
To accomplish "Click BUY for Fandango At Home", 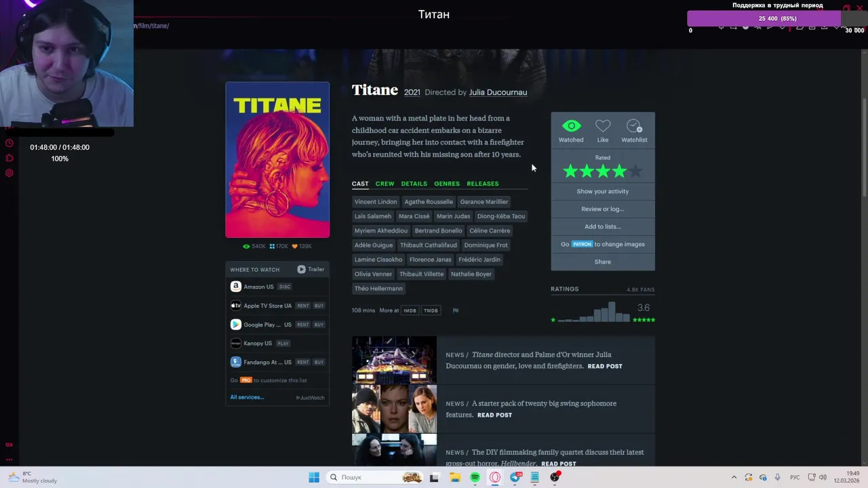I will [x=319, y=362].
